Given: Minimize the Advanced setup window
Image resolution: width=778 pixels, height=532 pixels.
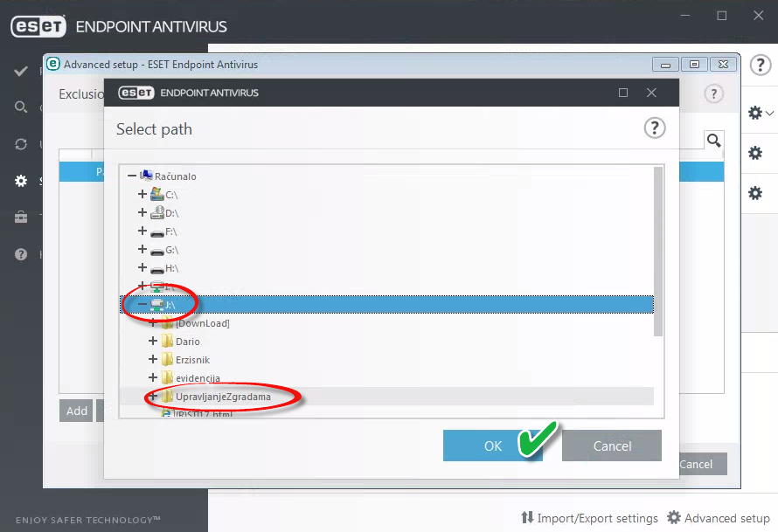Looking at the screenshot, I should [666, 65].
